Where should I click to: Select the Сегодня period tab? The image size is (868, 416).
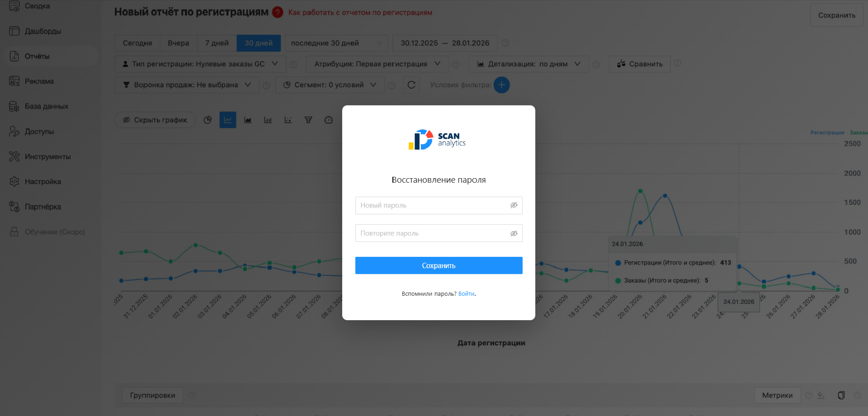pos(137,43)
